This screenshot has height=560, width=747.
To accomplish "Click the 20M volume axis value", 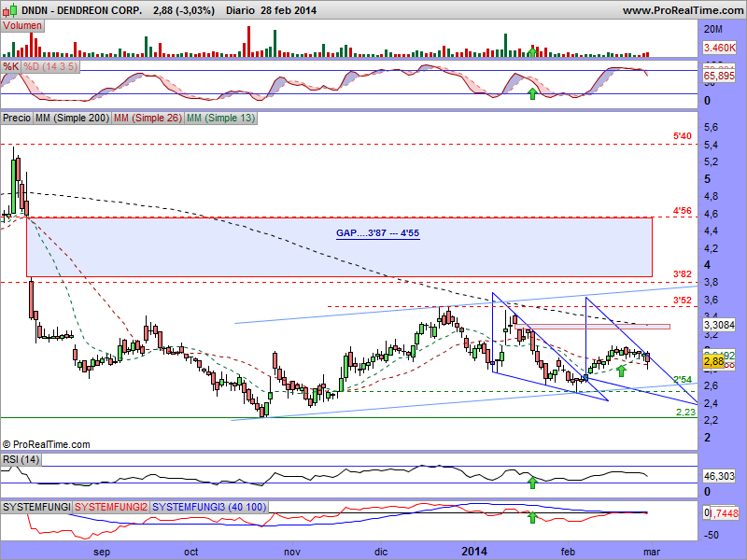I will [713, 29].
